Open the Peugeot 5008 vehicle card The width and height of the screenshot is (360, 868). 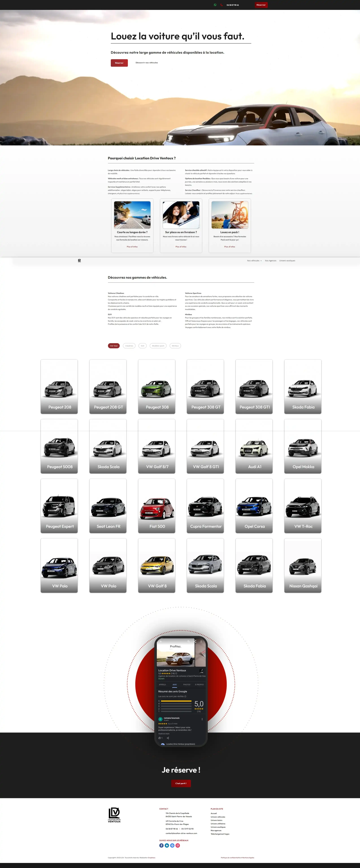tap(59, 446)
